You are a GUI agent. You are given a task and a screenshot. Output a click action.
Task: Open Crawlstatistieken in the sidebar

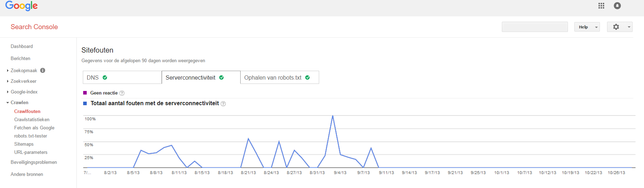(32, 119)
